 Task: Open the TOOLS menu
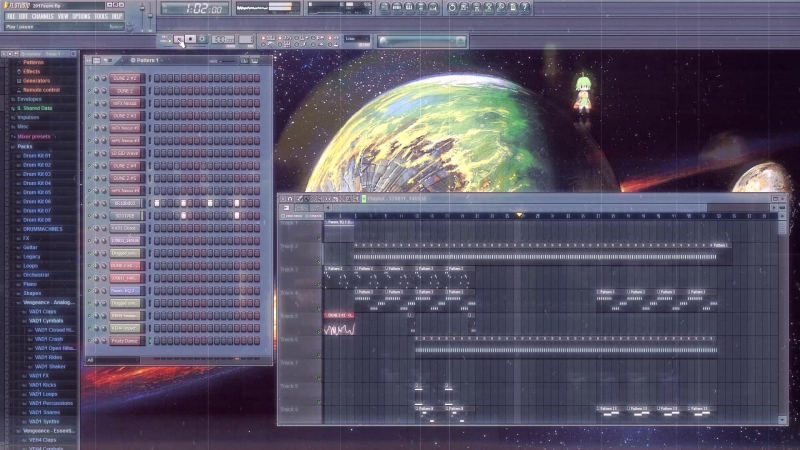[x=101, y=16]
